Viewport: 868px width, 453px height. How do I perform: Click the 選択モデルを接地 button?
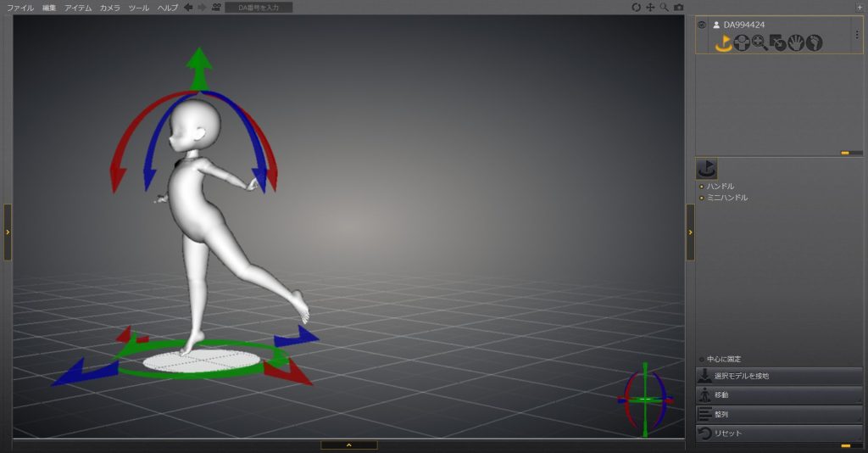point(779,376)
